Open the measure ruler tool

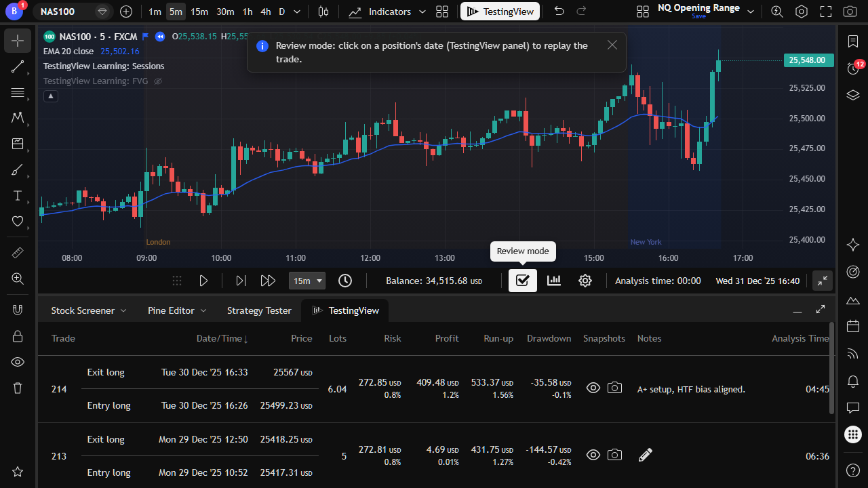click(18, 253)
